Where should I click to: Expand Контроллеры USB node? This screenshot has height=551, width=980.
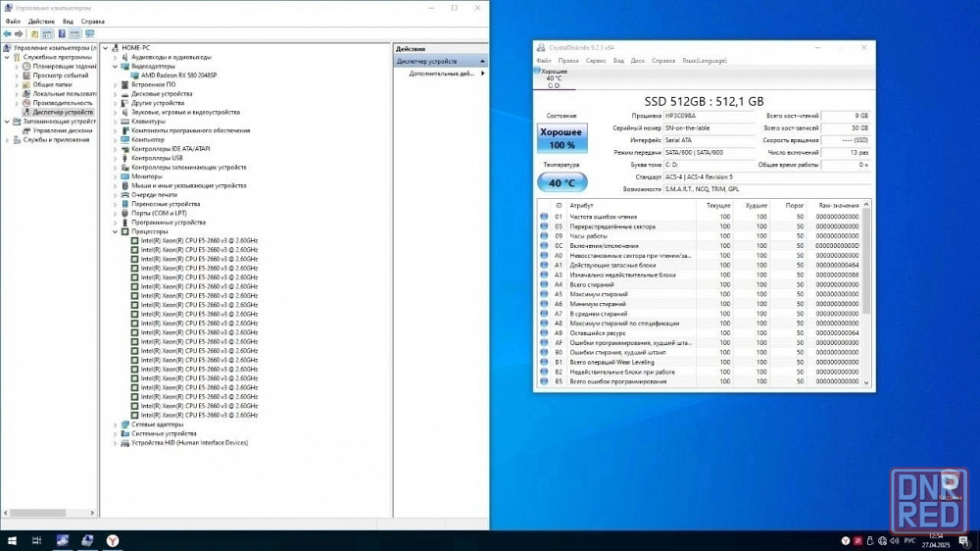(x=116, y=158)
